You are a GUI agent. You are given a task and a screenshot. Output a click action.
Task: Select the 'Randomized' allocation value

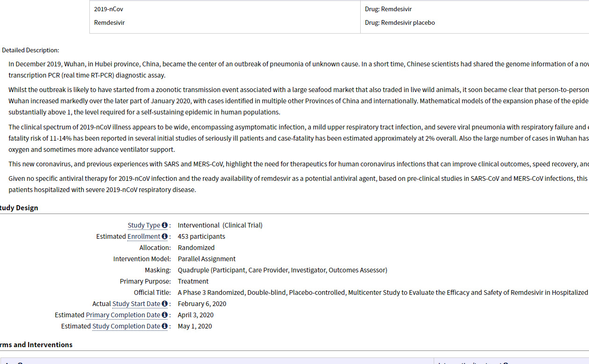(x=196, y=248)
